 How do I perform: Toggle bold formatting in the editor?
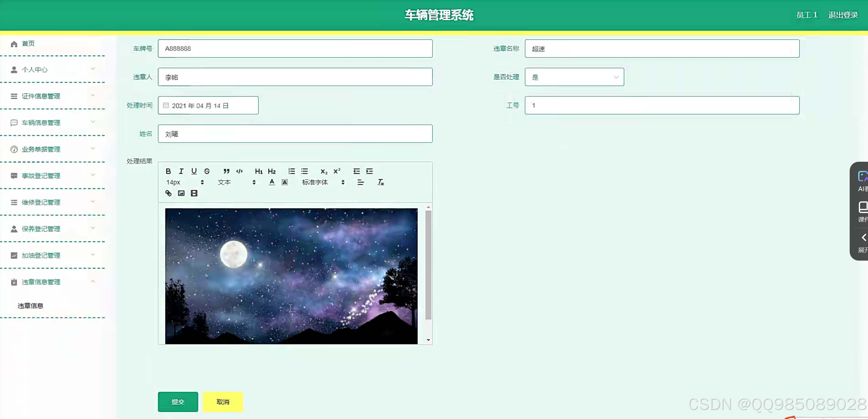pos(168,171)
